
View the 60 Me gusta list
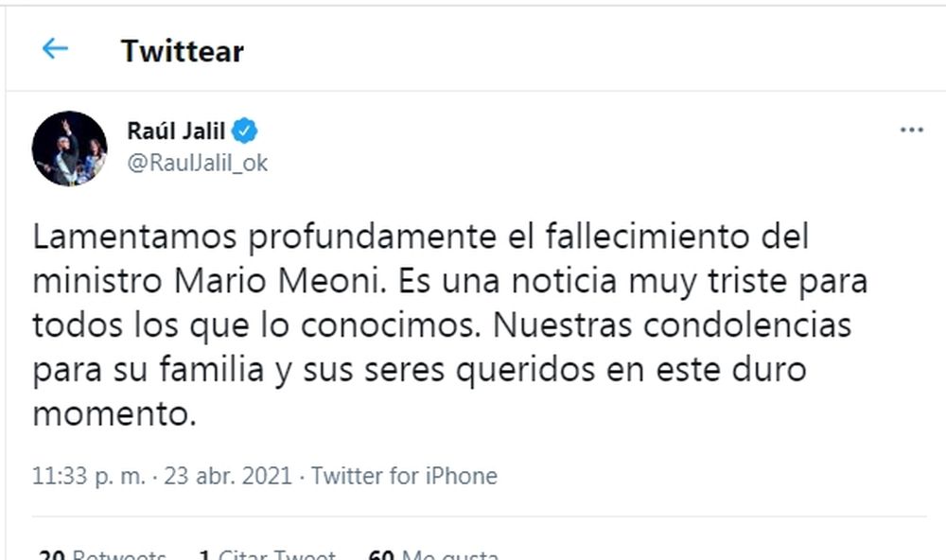point(433,554)
